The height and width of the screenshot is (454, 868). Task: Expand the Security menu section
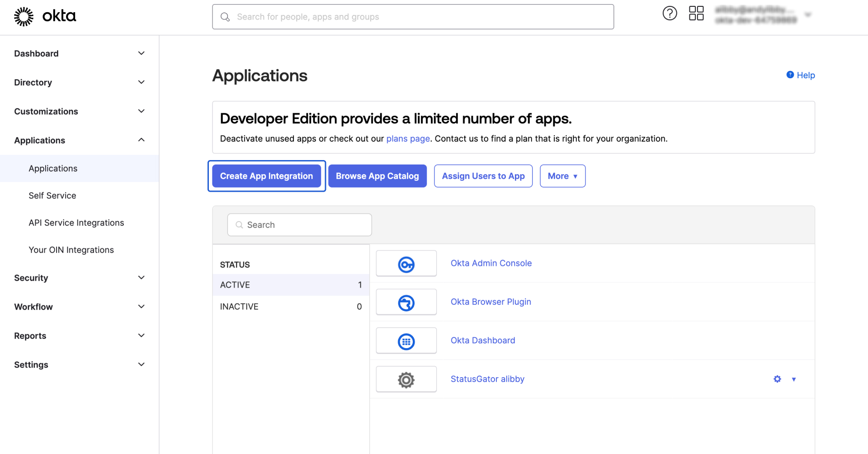pyautogui.click(x=141, y=278)
